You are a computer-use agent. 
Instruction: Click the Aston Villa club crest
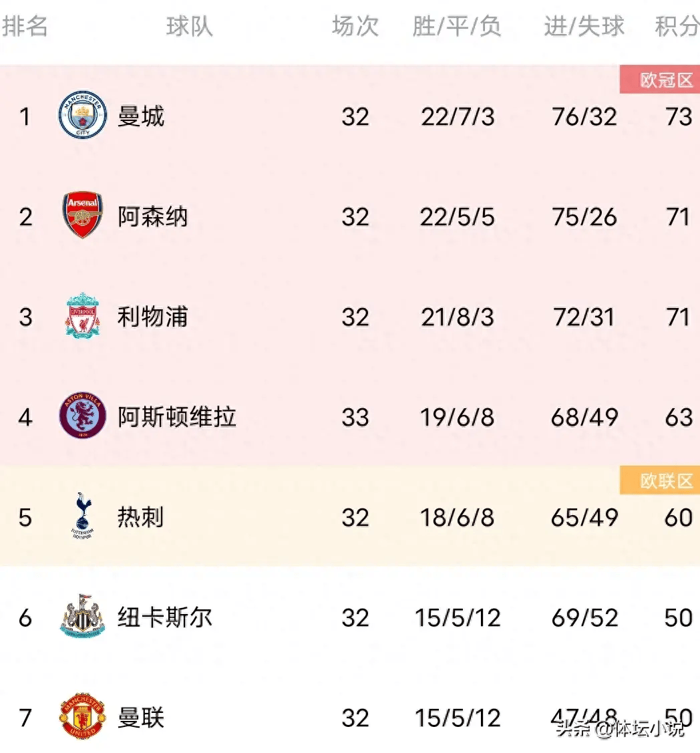coord(83,416)
